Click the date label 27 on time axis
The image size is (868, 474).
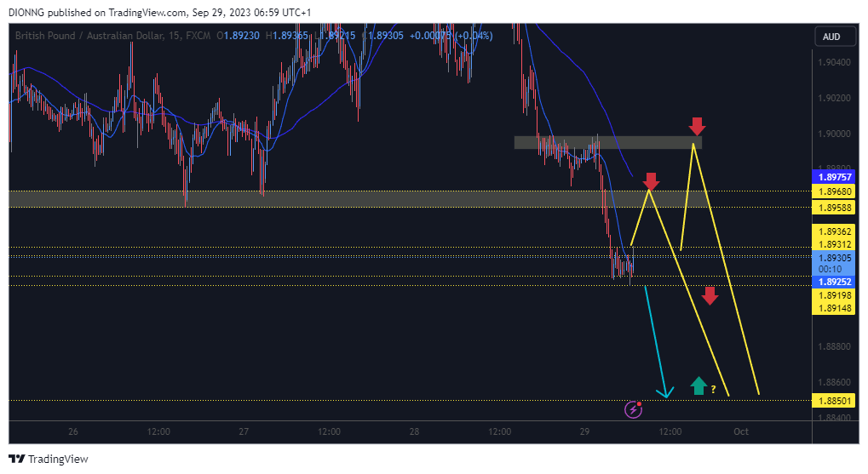(x=244, y=431)
